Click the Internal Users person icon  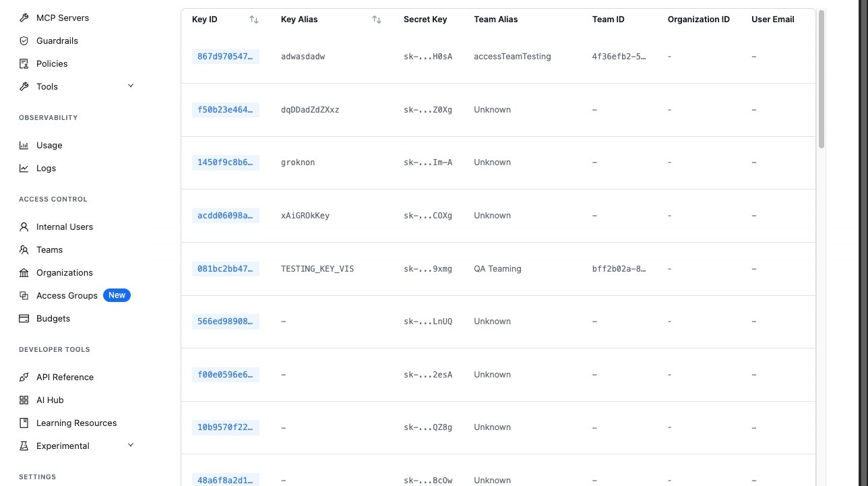pyautogui.click(x=24, y=226)
